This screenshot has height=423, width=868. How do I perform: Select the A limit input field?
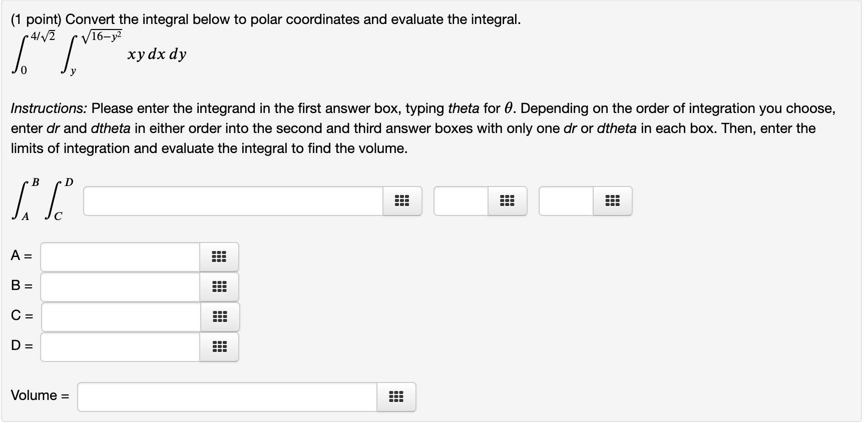pos(120,256)
